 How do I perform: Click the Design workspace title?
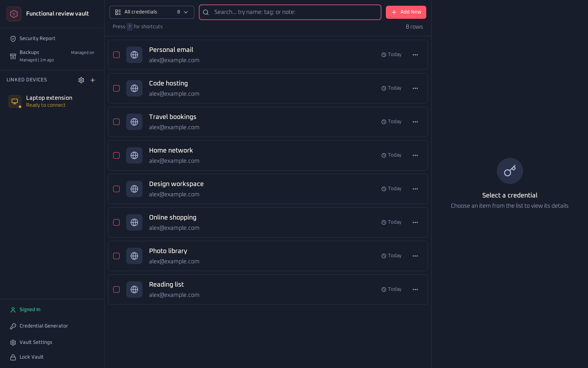coord(176,184)
